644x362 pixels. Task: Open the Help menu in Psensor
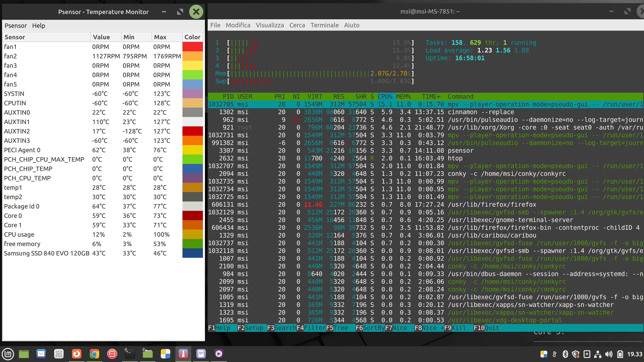(39, 26)
